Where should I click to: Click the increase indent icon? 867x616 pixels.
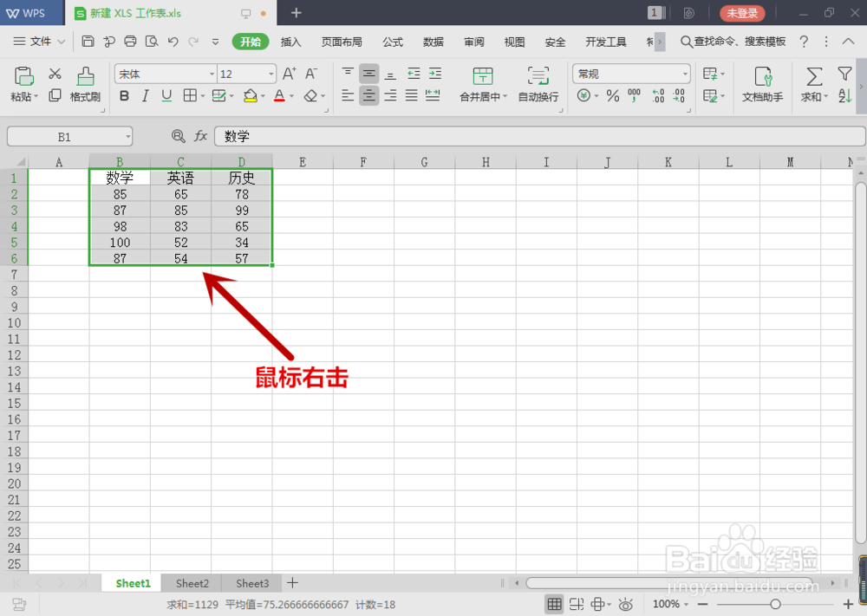point(435,74)
